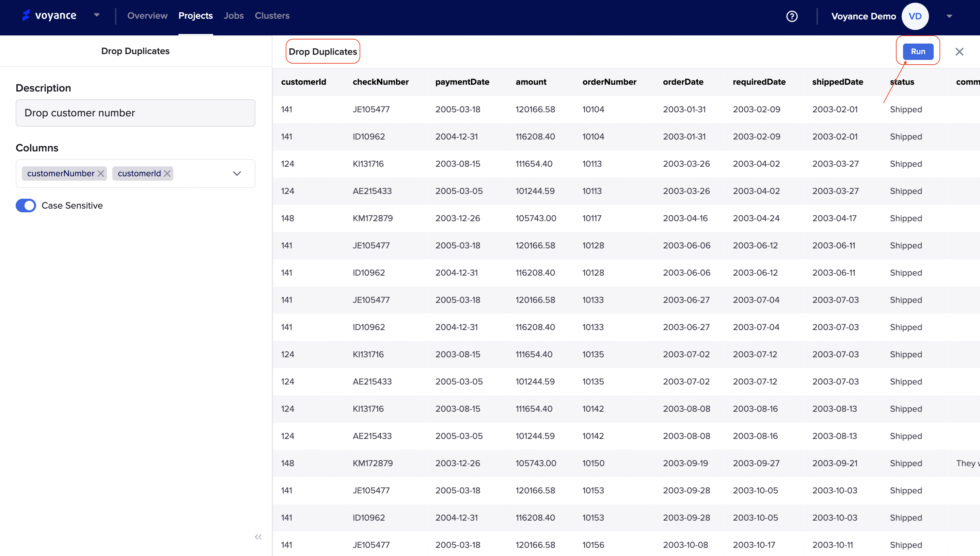Click required date cell 2003-09-27
Image resolution: width=980 pixels, height=556 pixels.
(756, 463)
